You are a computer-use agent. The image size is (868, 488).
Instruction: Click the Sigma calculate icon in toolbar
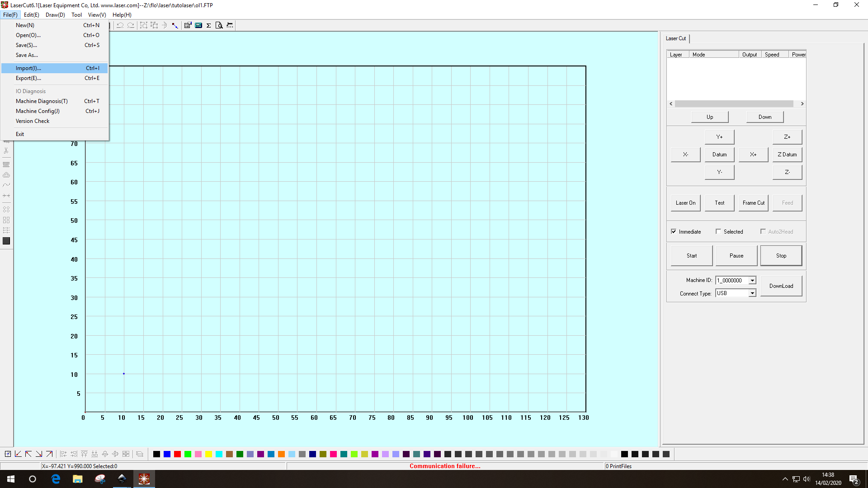[x=208, y=25]
